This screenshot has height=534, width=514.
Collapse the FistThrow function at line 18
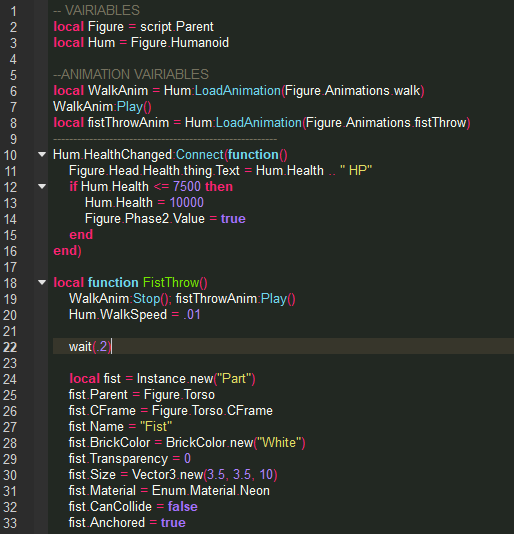pyautogui.click(x=42, y=282)
